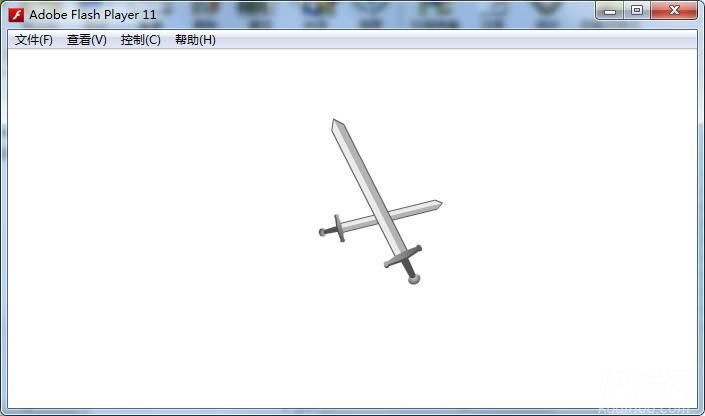705x416 pixels.
Task: Click the pointed tip of the small sword
Action: (440, 204)
